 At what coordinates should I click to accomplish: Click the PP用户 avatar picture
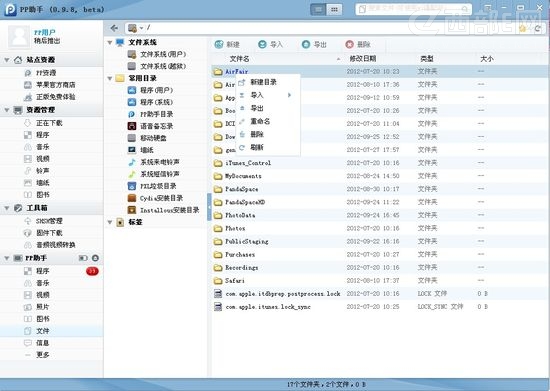coord(19,36)
